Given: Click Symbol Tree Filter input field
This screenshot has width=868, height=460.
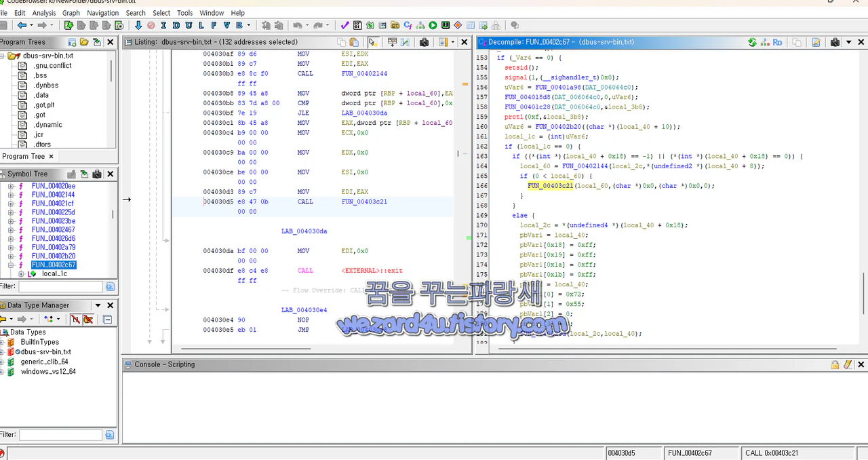Looking at the screenshot, I should pos(61,287).
